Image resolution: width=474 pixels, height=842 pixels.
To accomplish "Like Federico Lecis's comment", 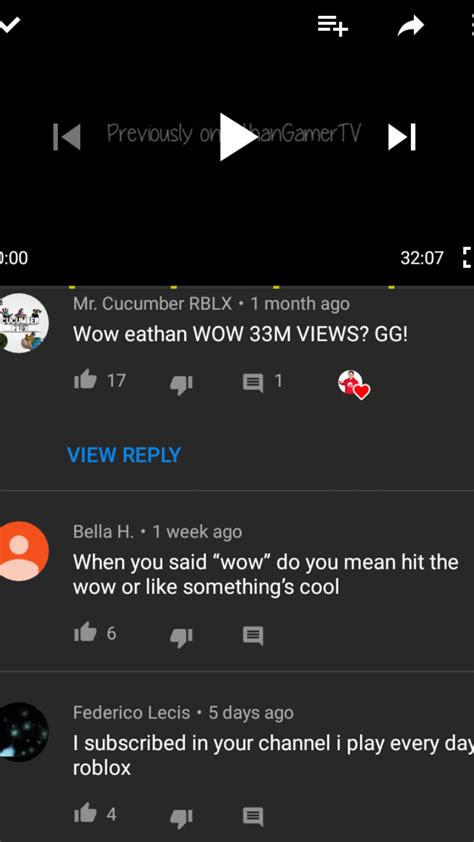I will pyautogui.click(x=85, y=815).
